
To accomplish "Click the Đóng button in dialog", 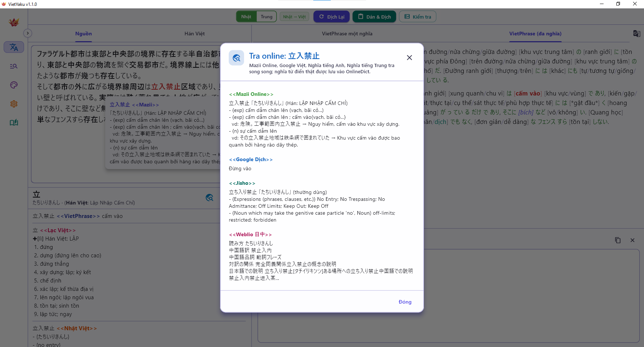I will coord(405,302).
